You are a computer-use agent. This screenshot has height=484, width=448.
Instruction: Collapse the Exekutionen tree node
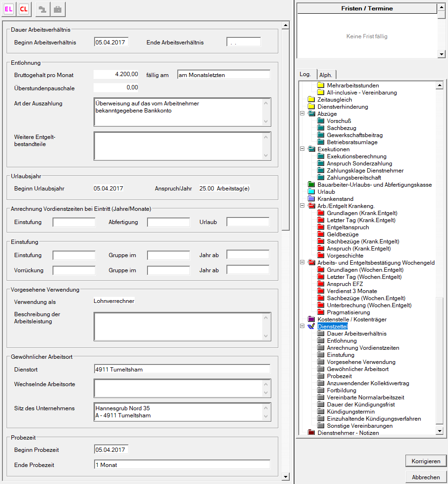tap(302, 149)
